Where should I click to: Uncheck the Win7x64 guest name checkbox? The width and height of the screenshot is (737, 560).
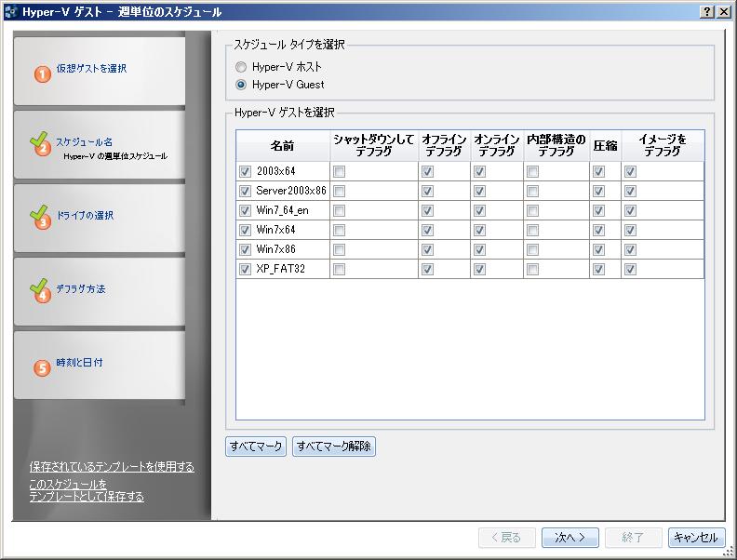[x=245, y=230]
